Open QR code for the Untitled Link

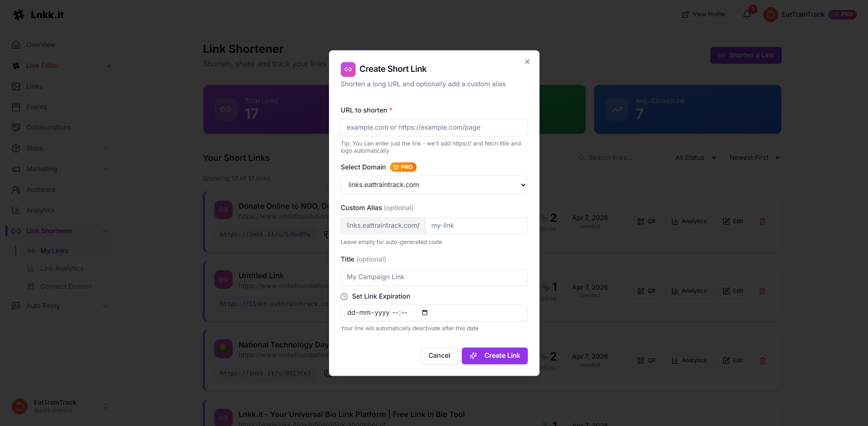click(x=646, y=291)
